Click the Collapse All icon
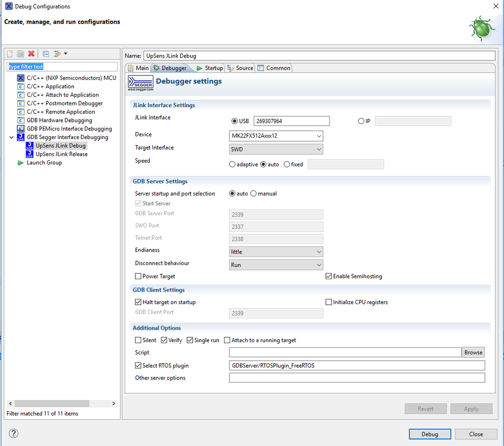 pyautogui.click(x=46, y=53)
